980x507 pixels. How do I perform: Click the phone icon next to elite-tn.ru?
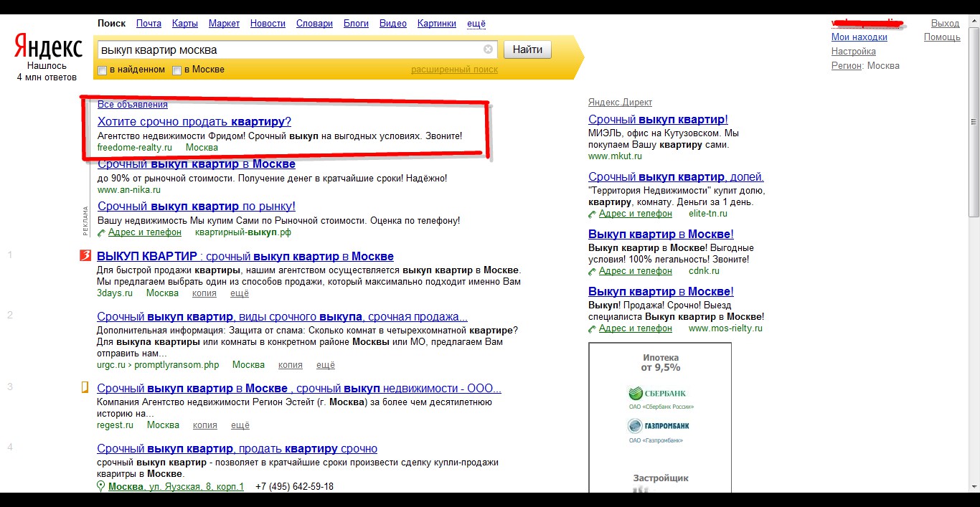click(593, 214)
